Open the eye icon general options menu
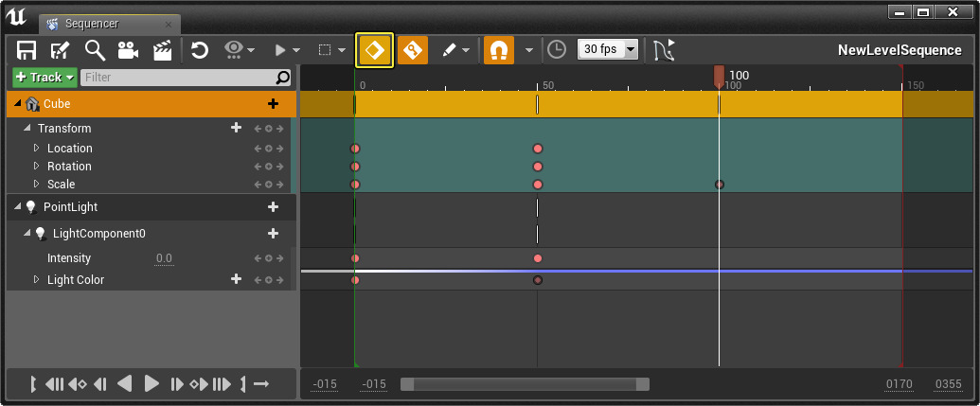This screenshot has height=406, width=980. click(x=240, y=50)
